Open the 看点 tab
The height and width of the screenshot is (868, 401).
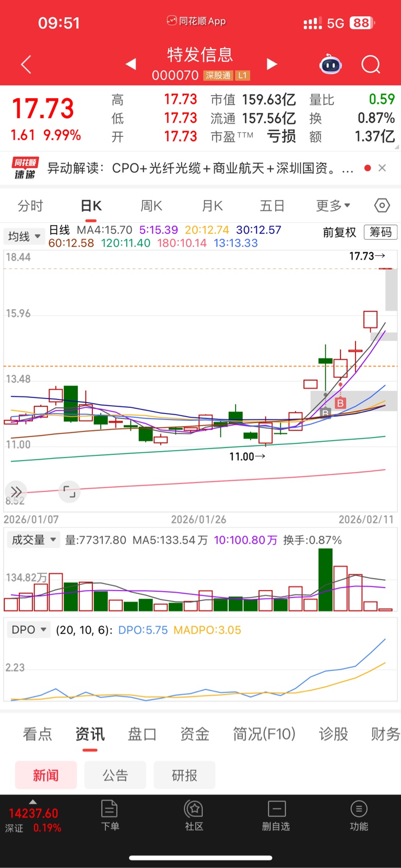(37, 734)
